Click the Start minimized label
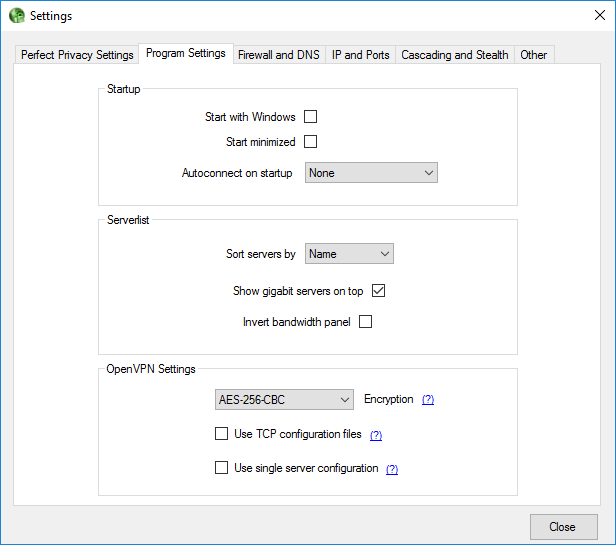This screenshot has height=545, width=616. (260, 142)
